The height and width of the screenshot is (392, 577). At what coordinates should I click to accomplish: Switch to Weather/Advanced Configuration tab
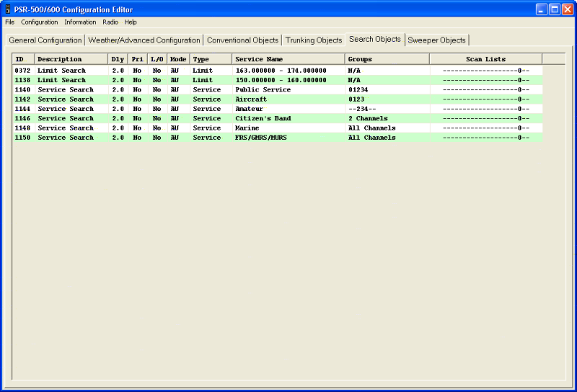(144, 40)
